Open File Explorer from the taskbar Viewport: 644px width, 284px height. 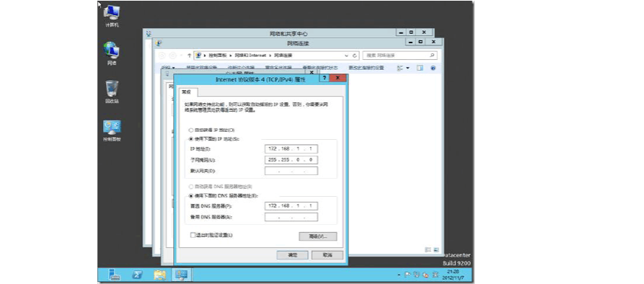pos(159,275)
